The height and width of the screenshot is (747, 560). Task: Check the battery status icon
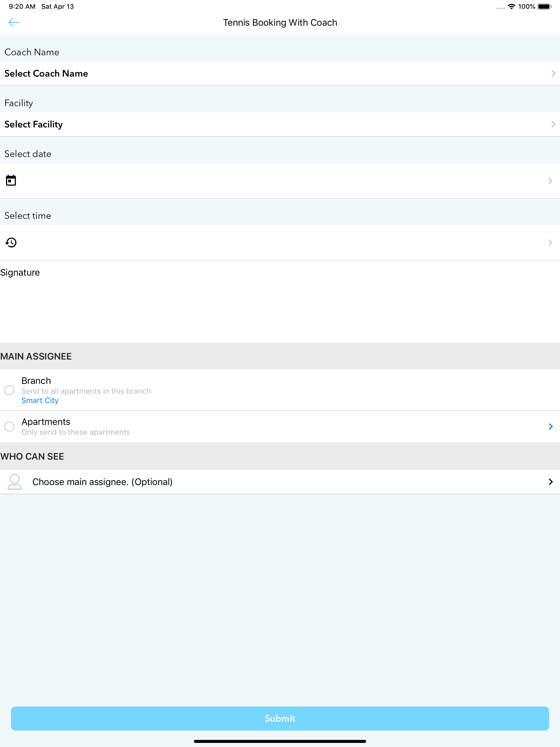pyautogui.click(x=544, y=6)
